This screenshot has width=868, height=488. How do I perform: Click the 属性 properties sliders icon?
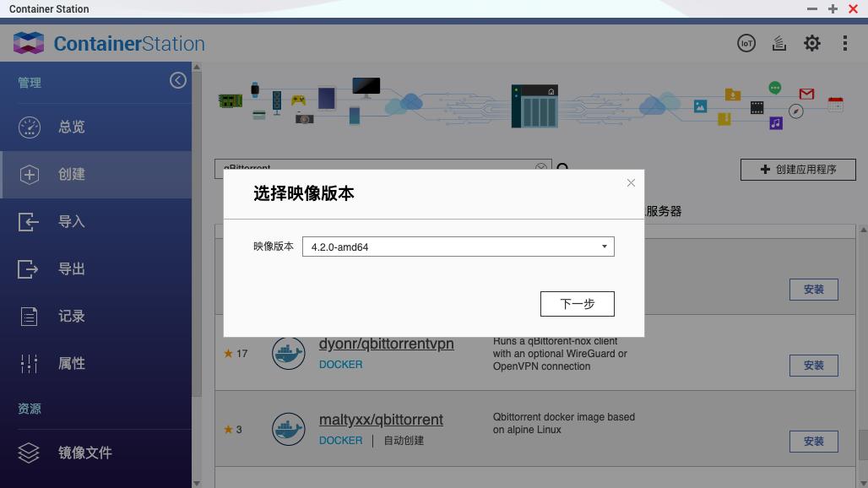pyautogui.click(x=29, y=363)
